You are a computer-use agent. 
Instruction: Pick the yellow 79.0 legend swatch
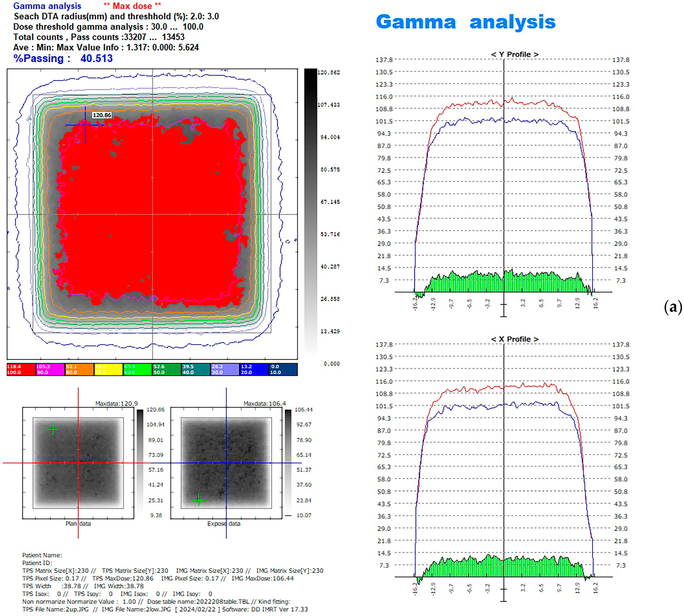click(x=108, y=369)
